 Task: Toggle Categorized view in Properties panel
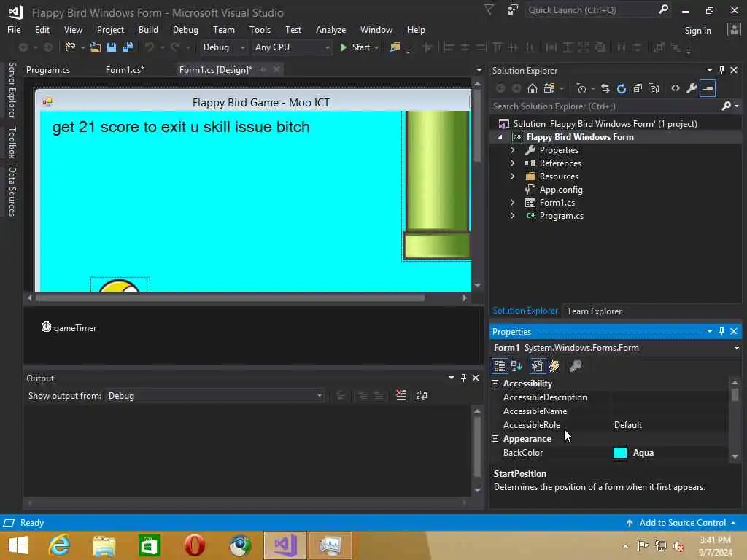click(499, 366)
